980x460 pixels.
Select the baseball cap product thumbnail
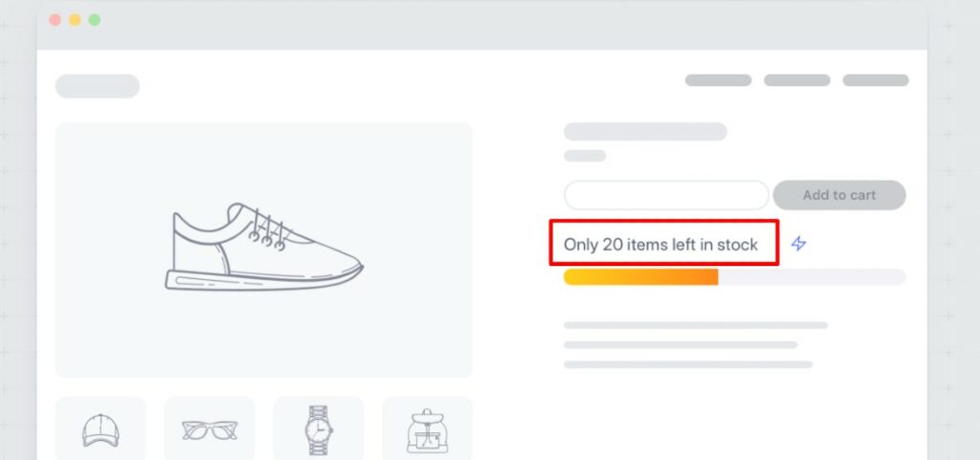[x=100, y=428]
